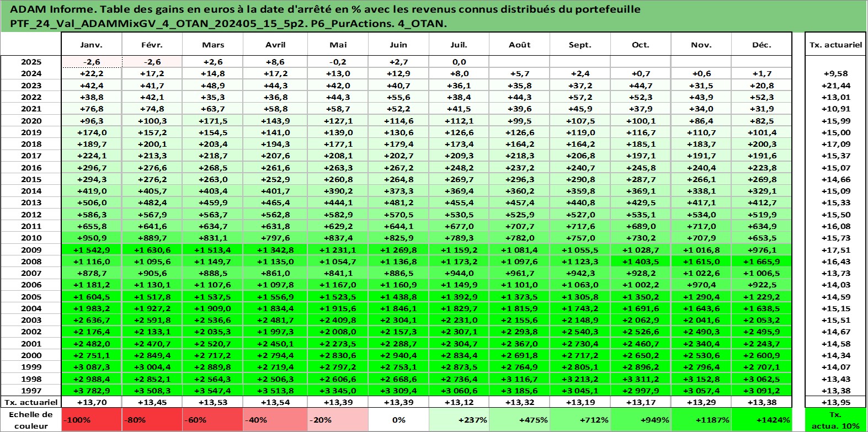Select the '+13,12' Tx. actuariel for Juil.

point(459,402)
